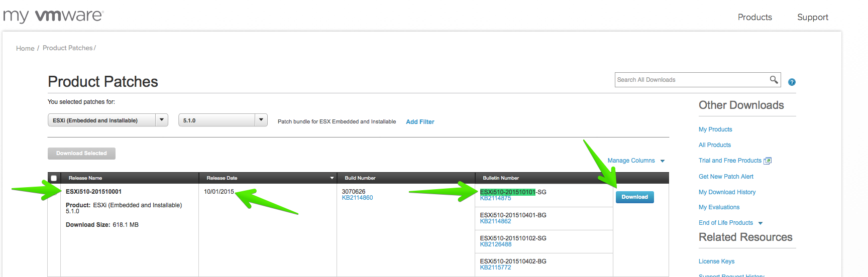Screen dimensions: 868x277
Task: Expand End of Life Products menu
Action: 730,223
